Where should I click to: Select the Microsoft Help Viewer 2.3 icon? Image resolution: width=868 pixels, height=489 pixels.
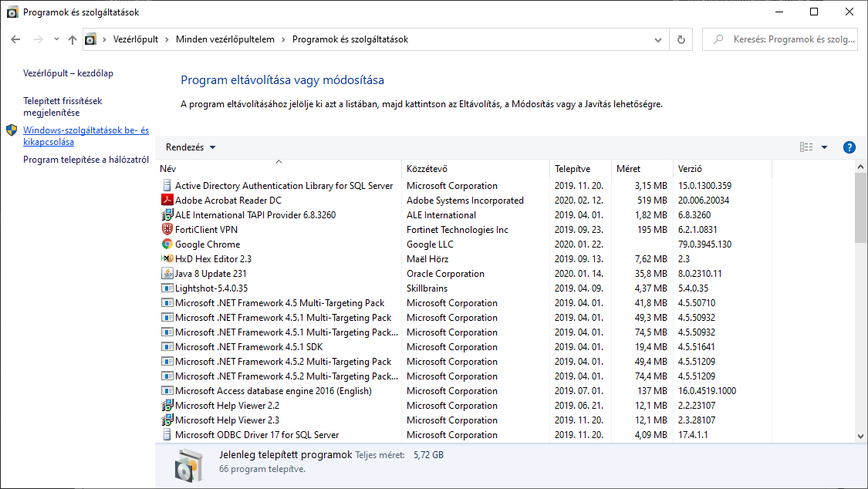167,420
